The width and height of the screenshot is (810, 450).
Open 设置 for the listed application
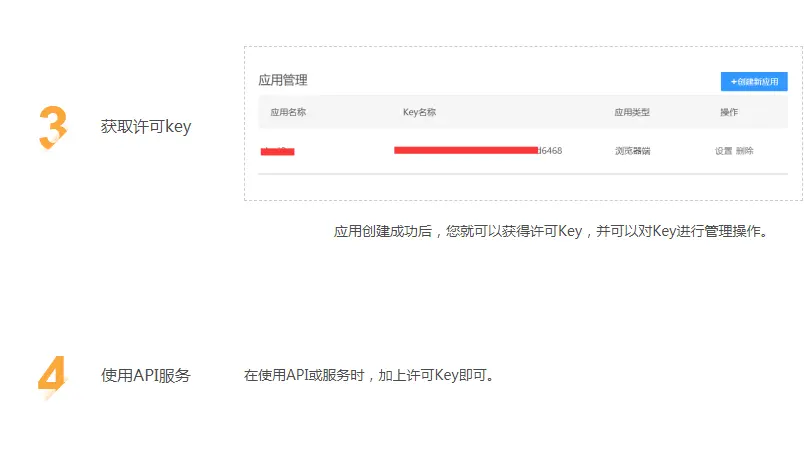[723, 151]
